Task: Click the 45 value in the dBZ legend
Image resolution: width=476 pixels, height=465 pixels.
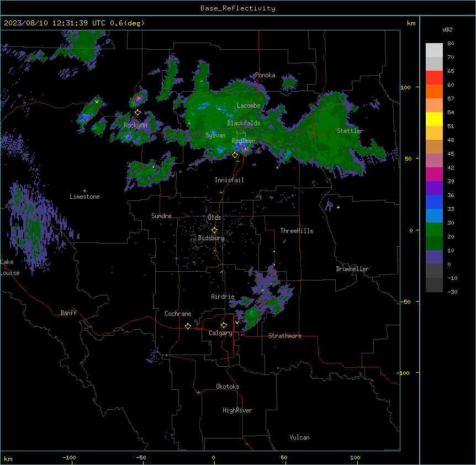Action: point(451,154)
